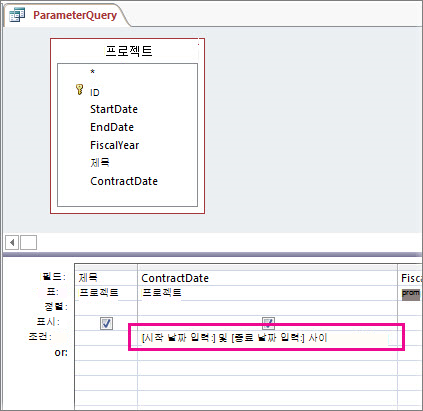Toggle the Show checkbox for 제목 column
The image size is (423, 411).
[106, 323]
